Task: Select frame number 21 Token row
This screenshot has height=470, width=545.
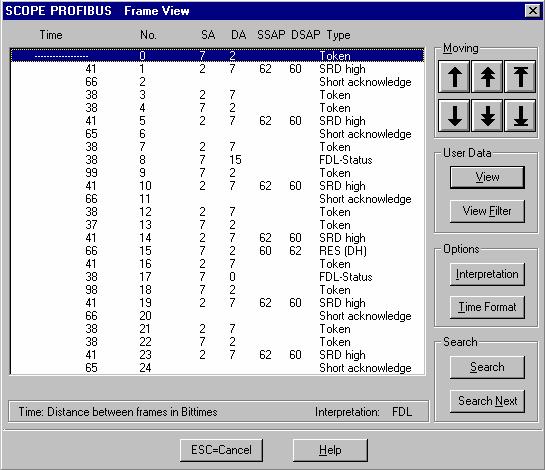Action: [x=217, y=329]
